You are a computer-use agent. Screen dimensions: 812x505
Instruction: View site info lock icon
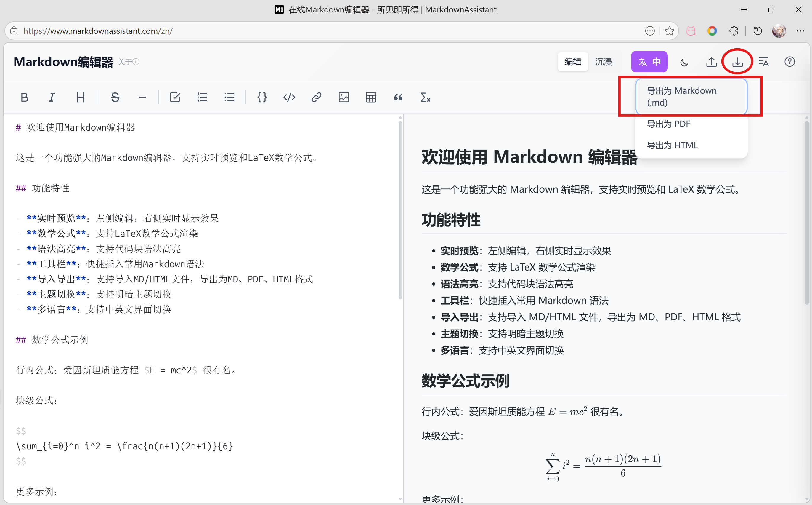click(x=14, y=31)
